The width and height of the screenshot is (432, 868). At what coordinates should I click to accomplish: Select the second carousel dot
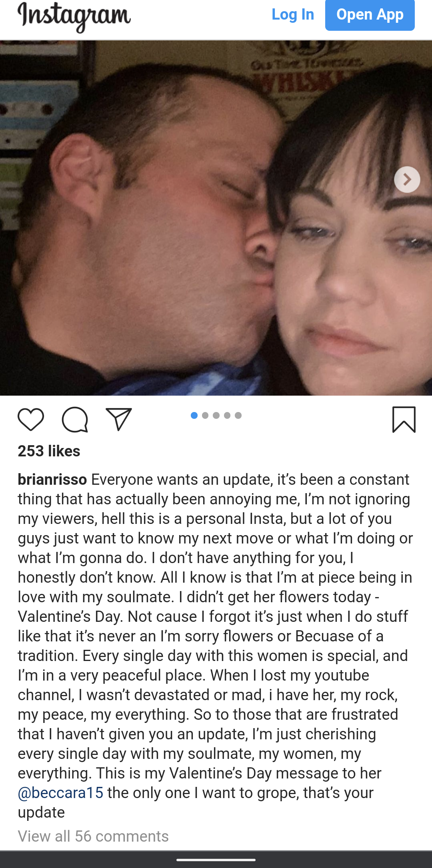point(205,415)
